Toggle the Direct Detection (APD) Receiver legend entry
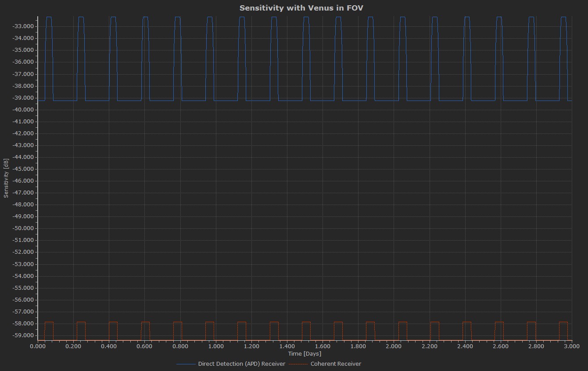588x371 pixels. click(x=241, y=364)
